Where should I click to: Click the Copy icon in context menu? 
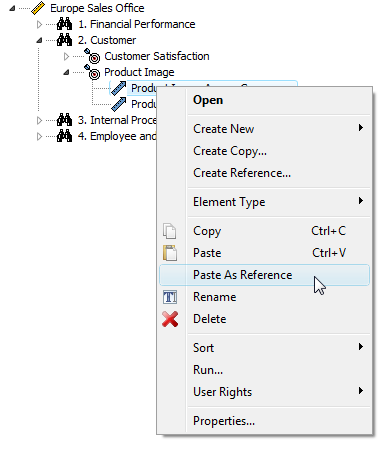pos(170,231)
